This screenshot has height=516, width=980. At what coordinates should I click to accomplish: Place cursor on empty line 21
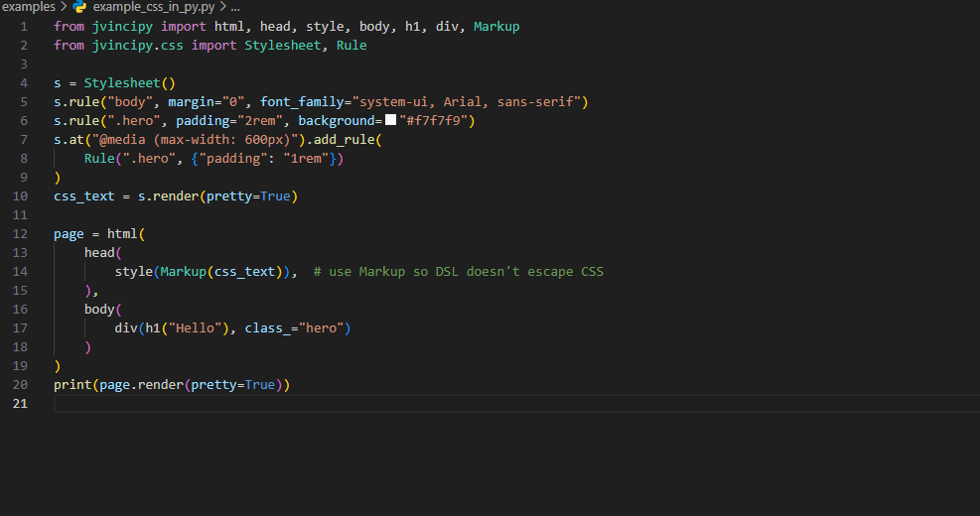tap(516, 404)
